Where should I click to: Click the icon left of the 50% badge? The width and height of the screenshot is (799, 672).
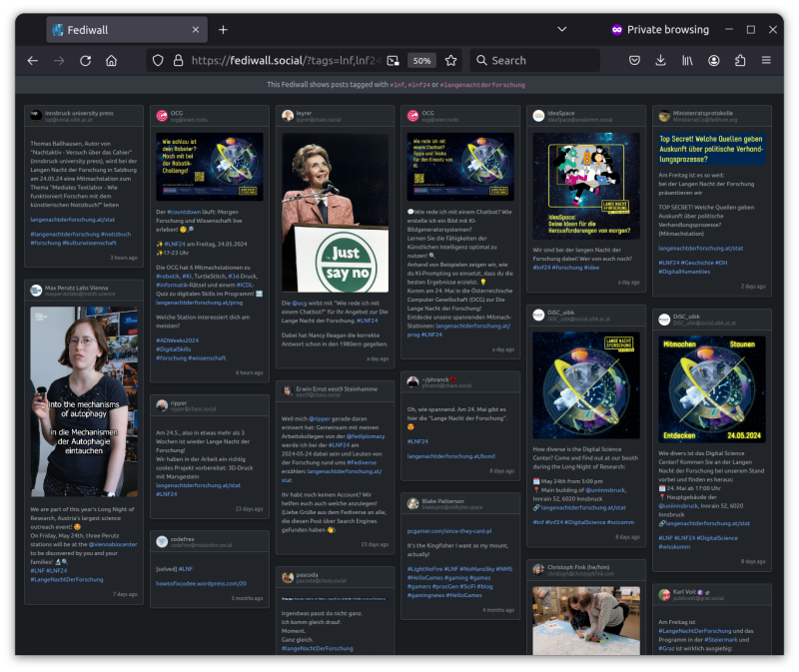[x=393, y=61]
